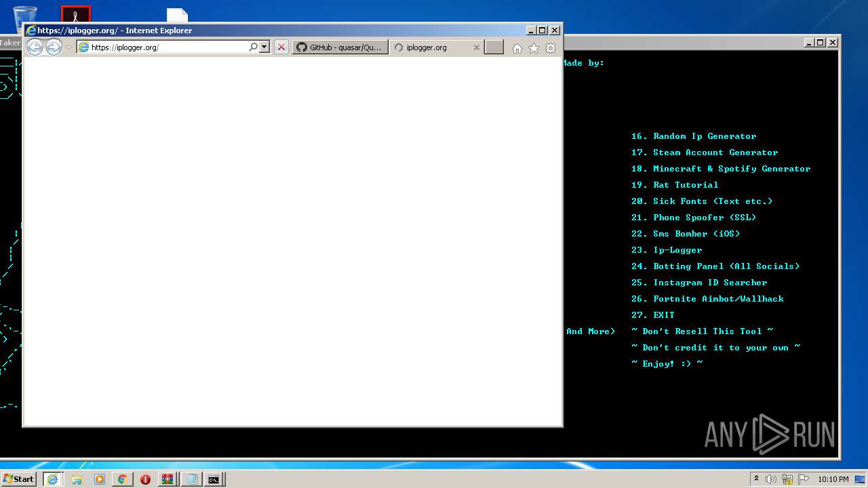The image size is (868, 488).
Task: Click '22. Sms Bomber (iOS)' line
Action: (x=686, y=234)
